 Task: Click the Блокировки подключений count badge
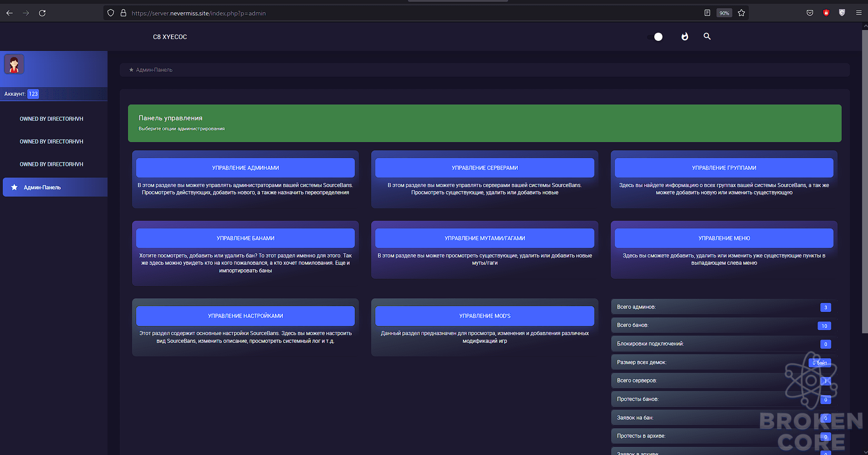tap(825, 344)
